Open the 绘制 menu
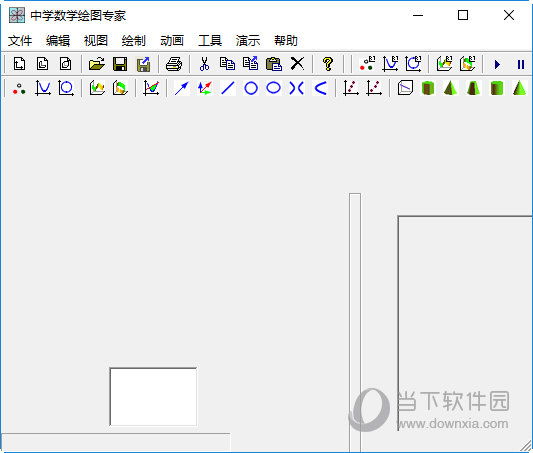The height and width of the screenshot is (453, 533). (134, 41)
